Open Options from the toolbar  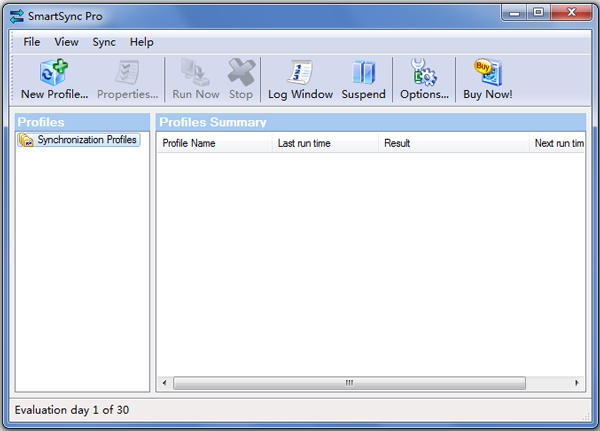click(424, 79)
